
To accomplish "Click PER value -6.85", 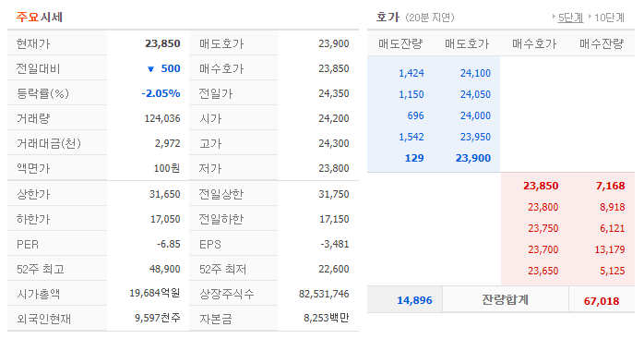I will pyautogui.click(x=169, y=244).
